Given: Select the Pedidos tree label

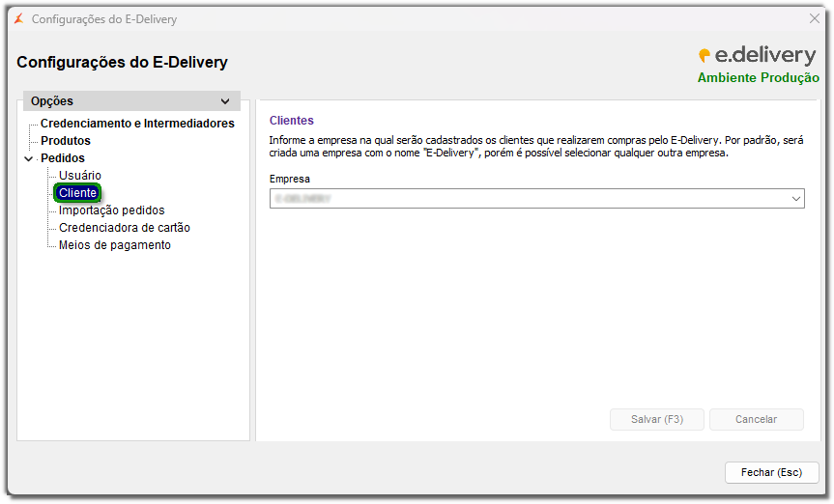Looking at the screenshot, I should [x=63, y=158].
